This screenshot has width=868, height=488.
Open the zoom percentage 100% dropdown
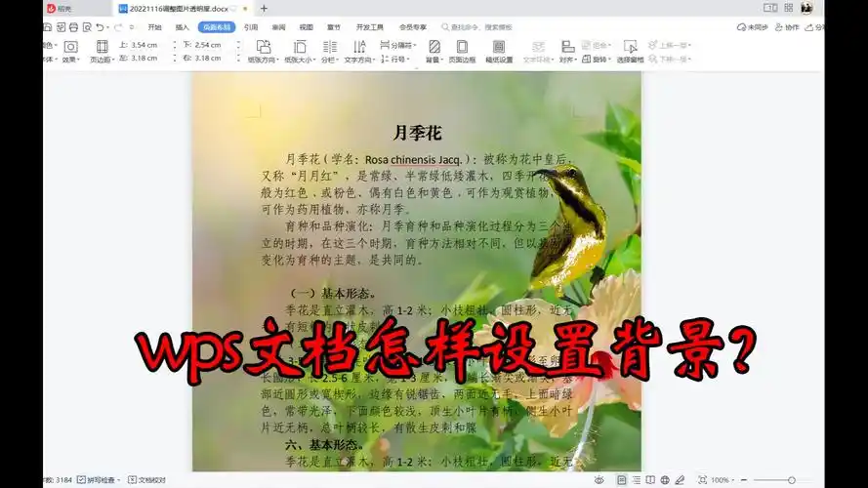click(x=723, y=479)
